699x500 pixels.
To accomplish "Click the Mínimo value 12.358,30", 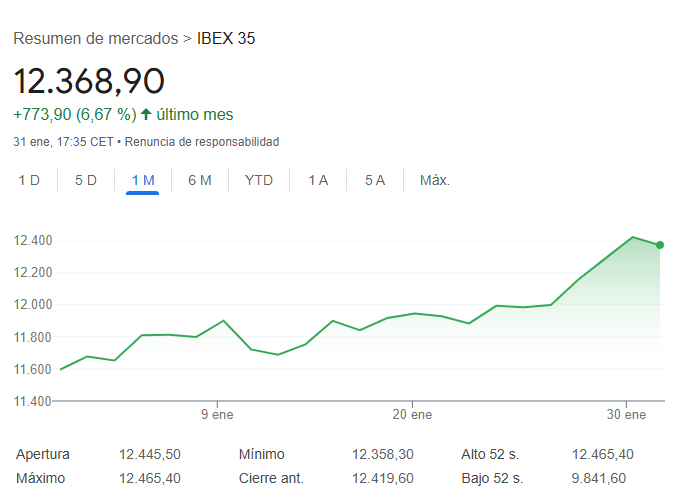I will pos(383,454).
